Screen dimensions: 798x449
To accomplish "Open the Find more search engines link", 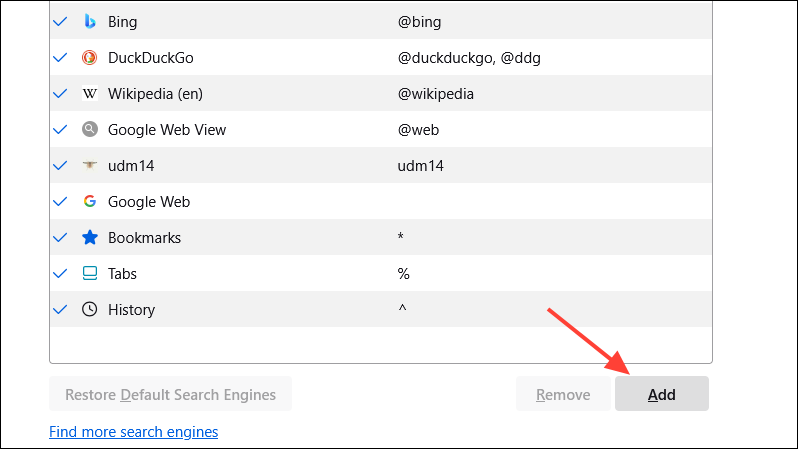I will tap(133, 432).
